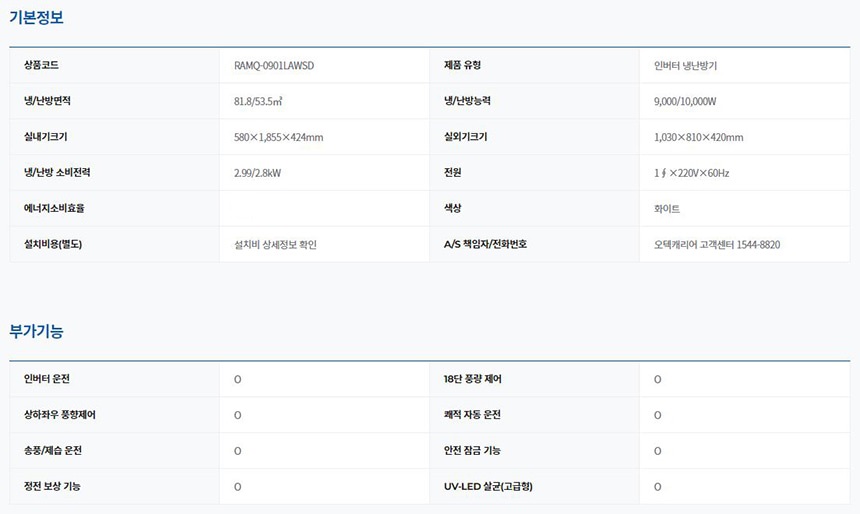The height and width of the screenshot is (514, 860).
Task: Click the O mark beside 쾌적 자동 운전
Action: point(657,415)
